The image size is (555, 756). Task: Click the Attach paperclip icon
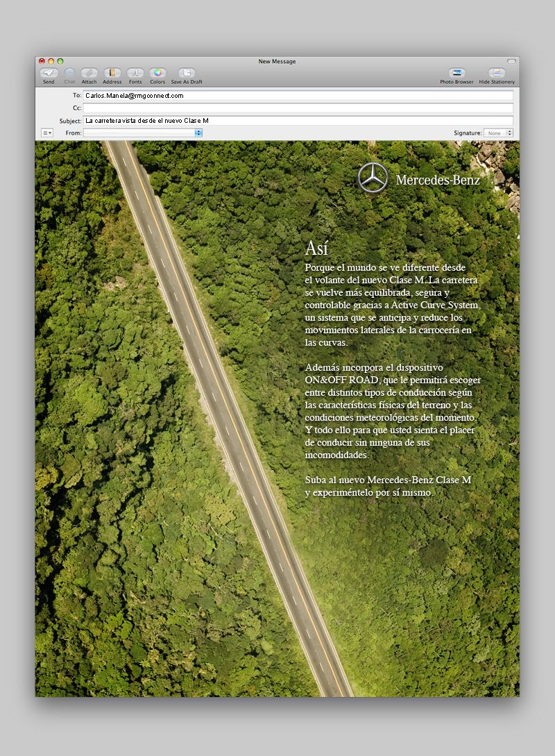click(89, 73)
